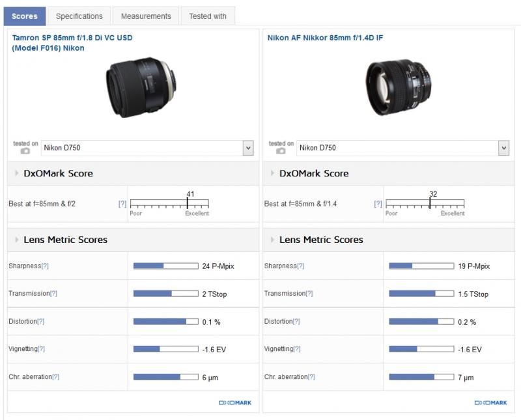Image resolution: width=521 pixels, height=420 pixels.
Task: Click the Tamron vignetting bar at -1.6 EV
Action: 166,349
